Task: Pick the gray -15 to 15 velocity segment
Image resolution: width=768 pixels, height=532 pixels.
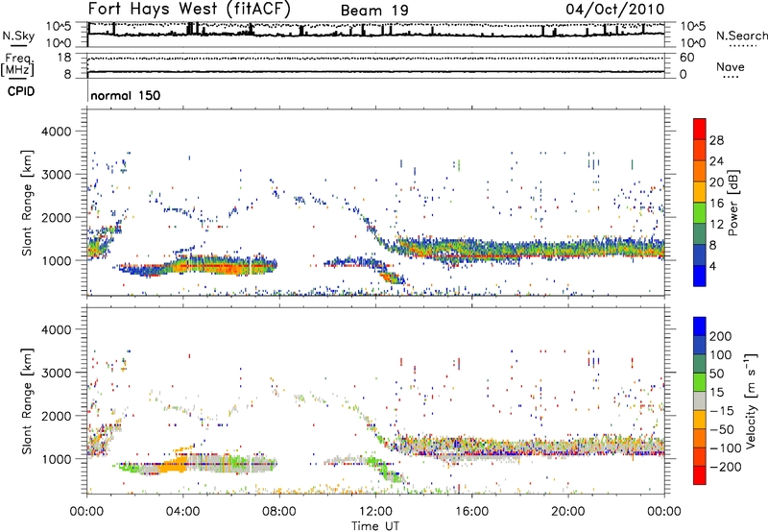Action: (x=700, y=400)
